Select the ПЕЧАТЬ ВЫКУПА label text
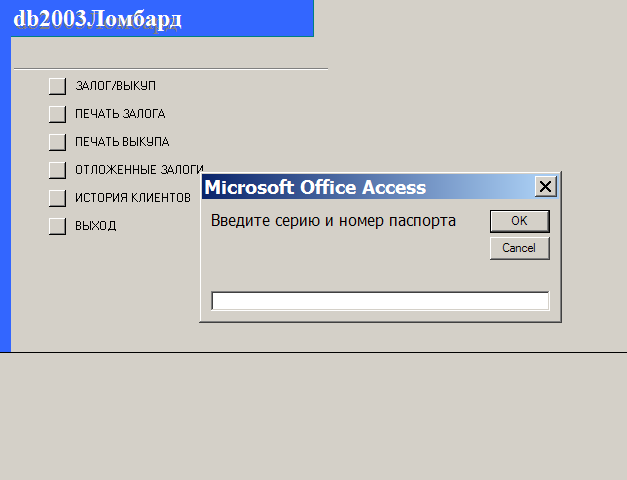 tap(122, 142)
